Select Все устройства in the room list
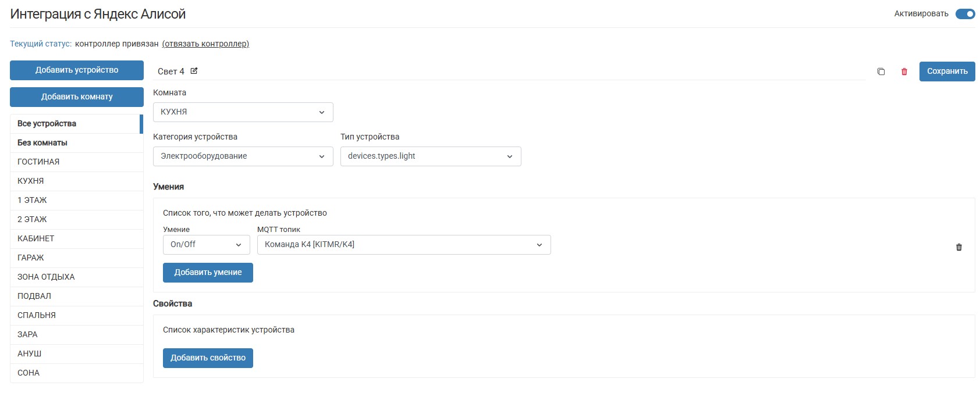This screenshot has height=400, width=980. [x=76, y=124]
